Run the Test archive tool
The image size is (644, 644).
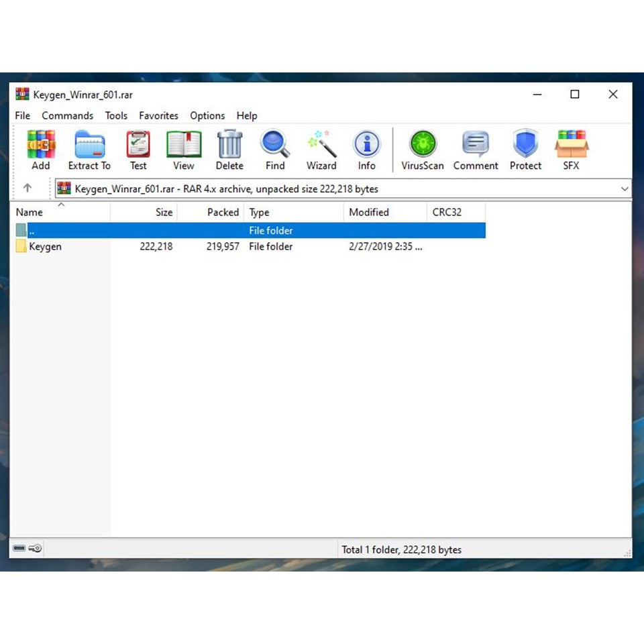pyautogui.click(x=138, y=150)
